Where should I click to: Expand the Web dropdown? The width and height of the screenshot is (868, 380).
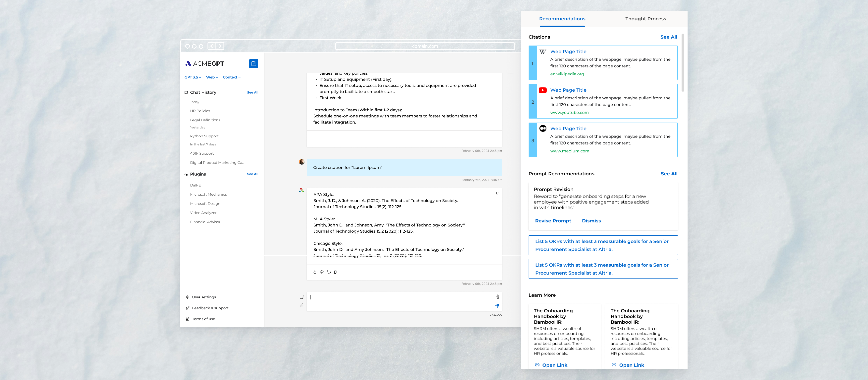tap(212, 77)
